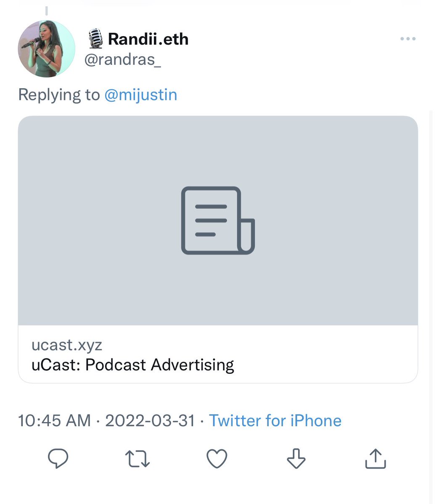Image resolution: width=436 pixels, height=504 pixels.
Task: Visit the @randras_ handle
Action: tap(123, 60)
